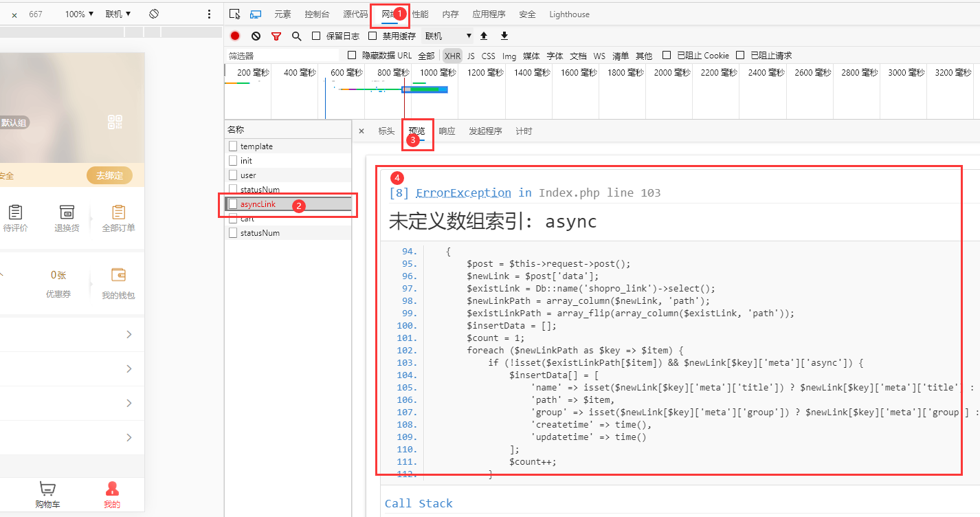Image resolution: width=980 pixels, height=517 pixels.
Task: Filter requests by 字体 type
Action: click(x=555, y=56)
